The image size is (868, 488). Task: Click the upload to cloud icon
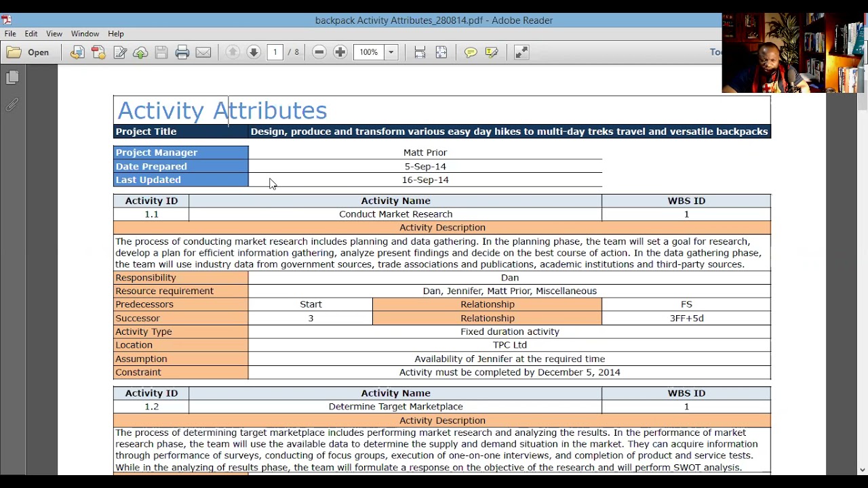[140, 52]
